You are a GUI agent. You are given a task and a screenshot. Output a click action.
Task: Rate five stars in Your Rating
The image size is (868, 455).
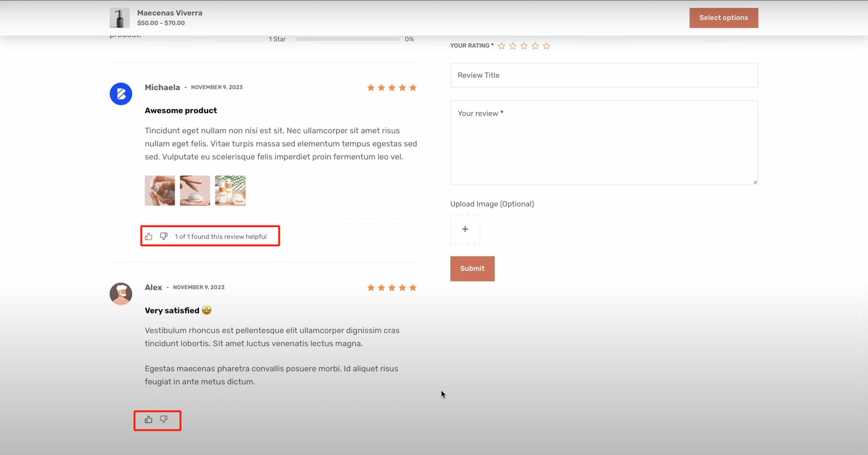pos(547,46)
